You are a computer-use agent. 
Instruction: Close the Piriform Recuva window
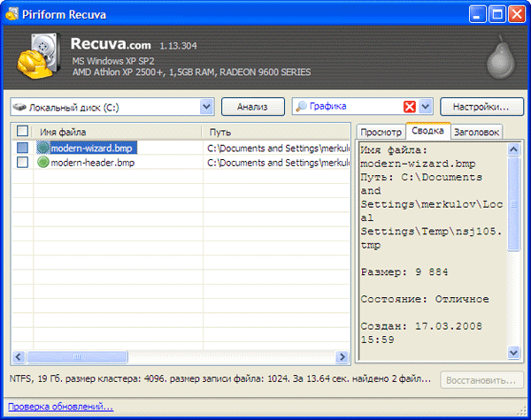(517, 14)
